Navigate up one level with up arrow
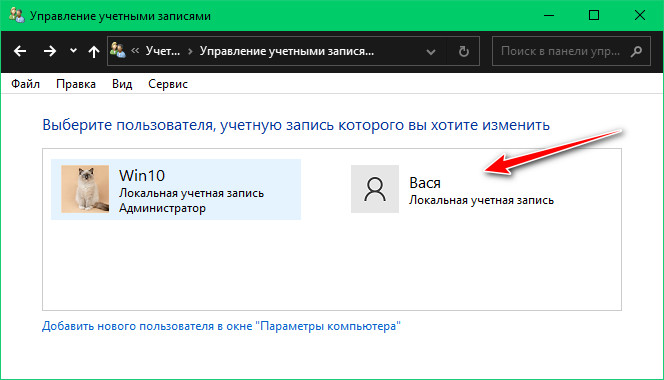Viewport: 664px width, 380px height. (94, 51)
